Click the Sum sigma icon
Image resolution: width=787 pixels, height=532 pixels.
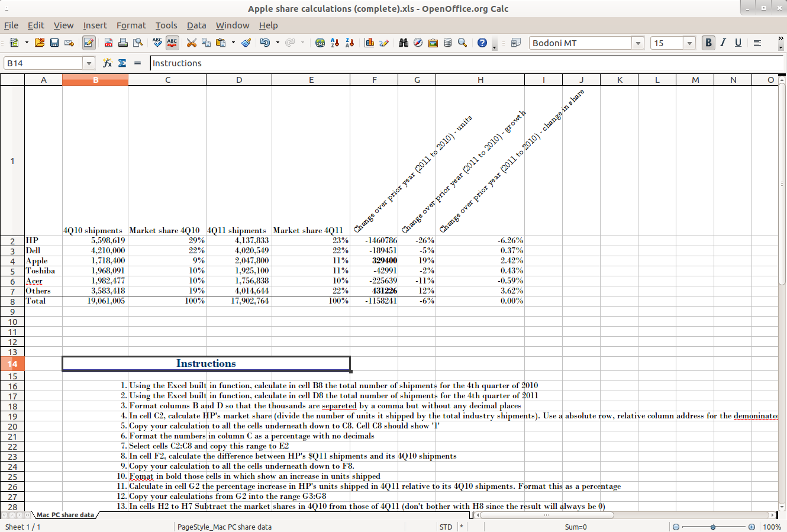(122, 63)
